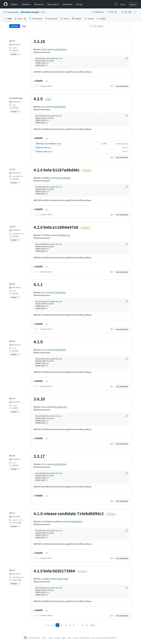The image size is (141, 644).
Task: Click the Notifications bell button
Action: (x=98, y=12)
